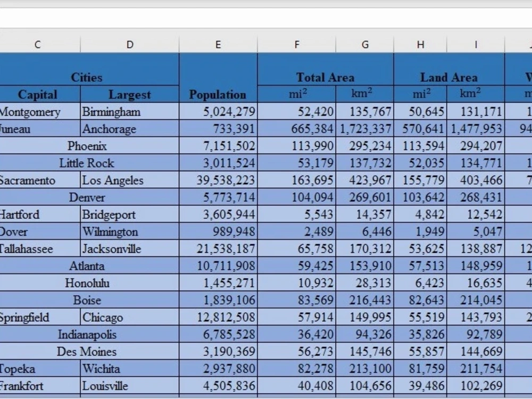Select the Los Angeles cell
Image resolution: width=532 pixels, height=399 pixels.
click(130, 180)
